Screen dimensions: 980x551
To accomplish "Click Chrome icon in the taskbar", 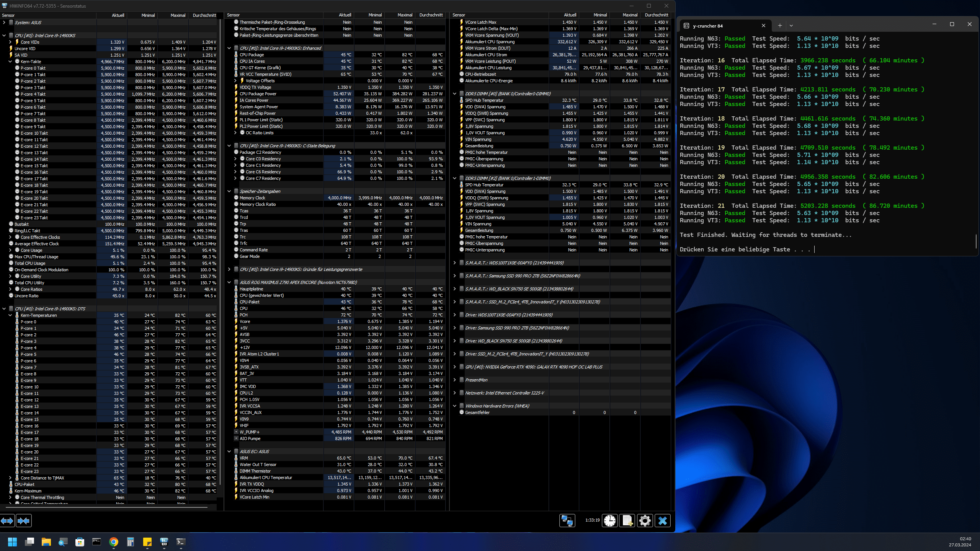I will pos(114,542).
